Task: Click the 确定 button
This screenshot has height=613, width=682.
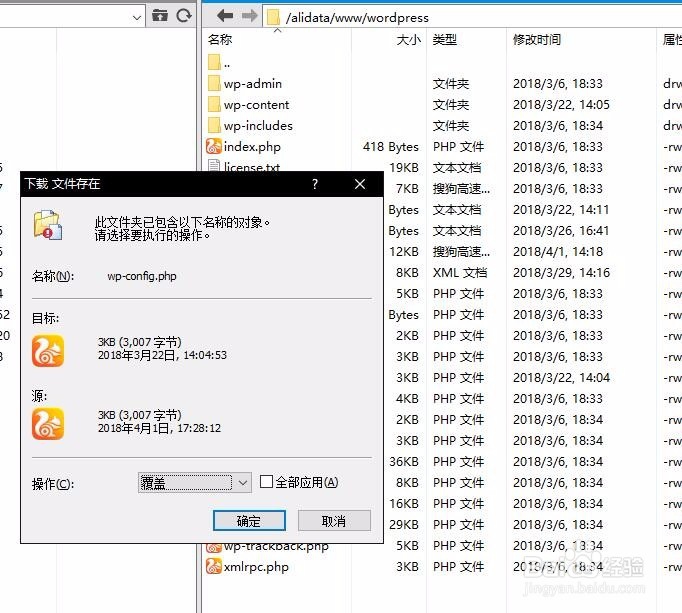Action: tap(249, 520)
